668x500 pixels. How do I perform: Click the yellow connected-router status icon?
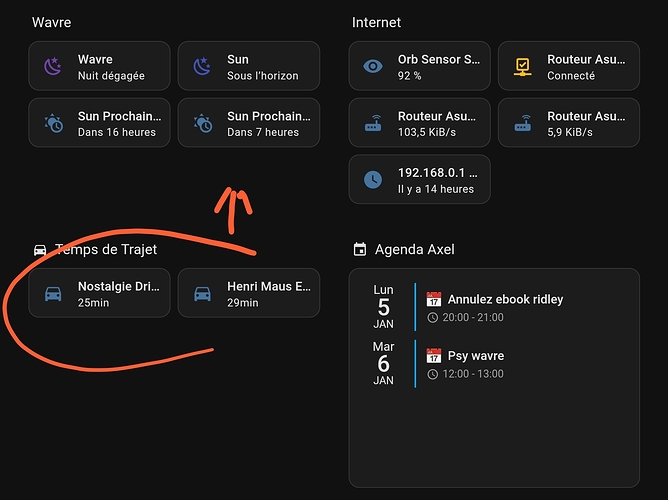pyautogui.click(x=522, y=67)
